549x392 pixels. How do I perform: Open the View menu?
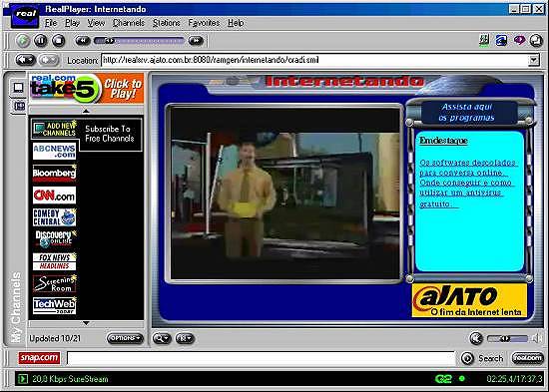coord(96,23)
